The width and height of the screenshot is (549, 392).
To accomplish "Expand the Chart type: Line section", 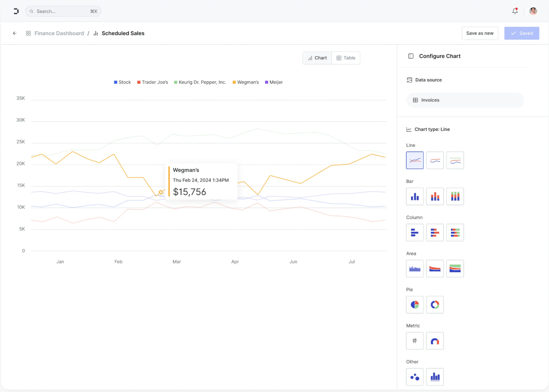I will tap(432, 129).
